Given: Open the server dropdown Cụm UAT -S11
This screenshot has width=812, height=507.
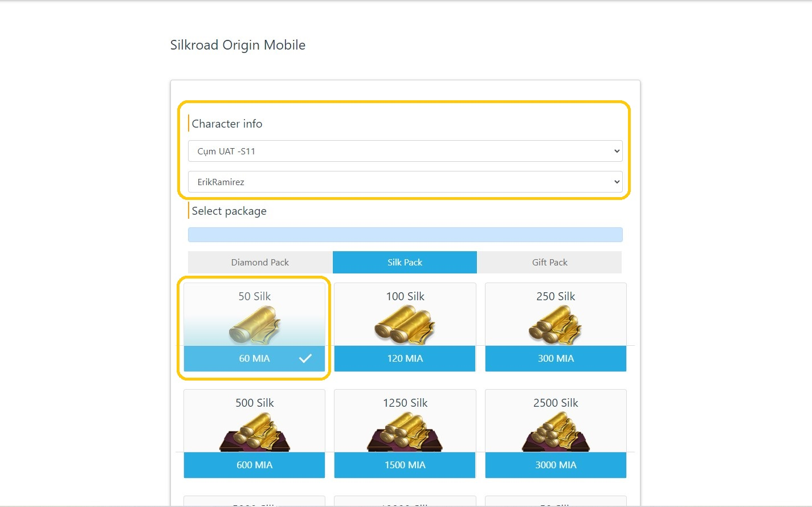Looking at the screenshot, I should [405, 151].
